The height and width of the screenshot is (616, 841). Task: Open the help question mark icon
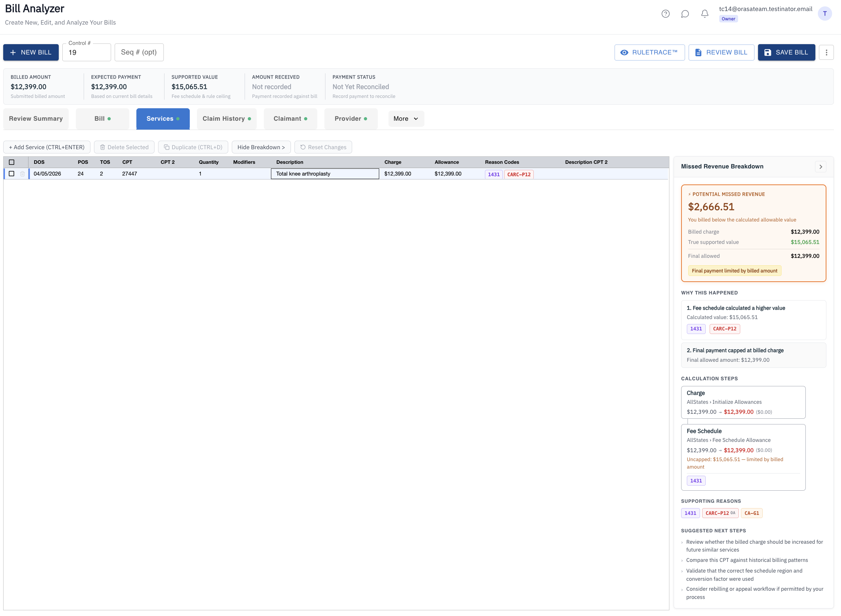[x=665, y=14]
